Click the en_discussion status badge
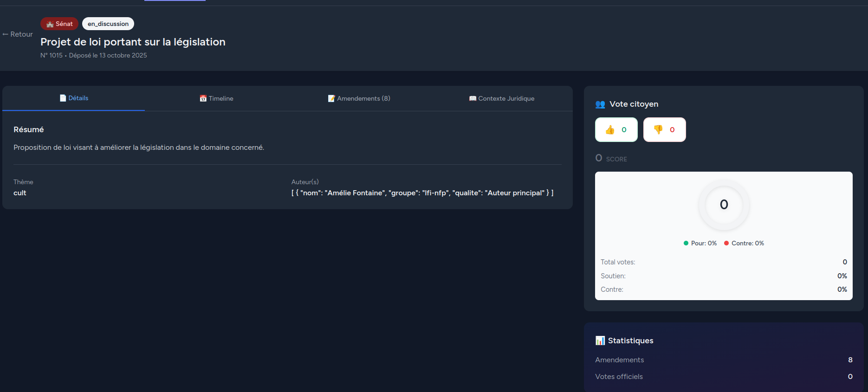 pos(108,24)
